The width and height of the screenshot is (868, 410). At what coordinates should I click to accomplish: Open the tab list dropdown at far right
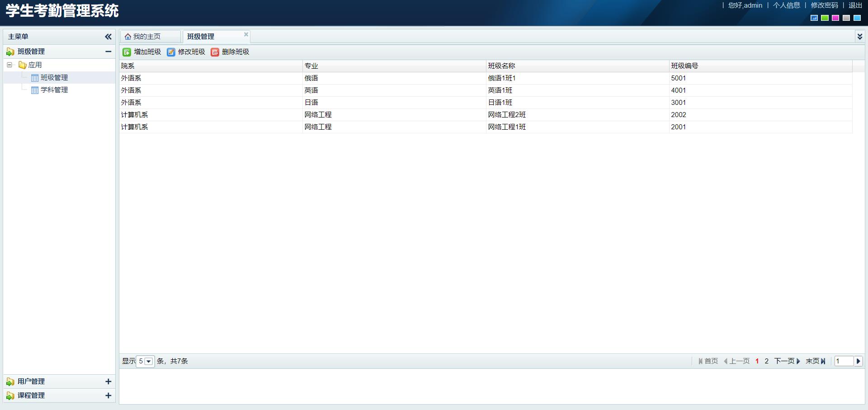pyautogui.click(x=859, y=37)
